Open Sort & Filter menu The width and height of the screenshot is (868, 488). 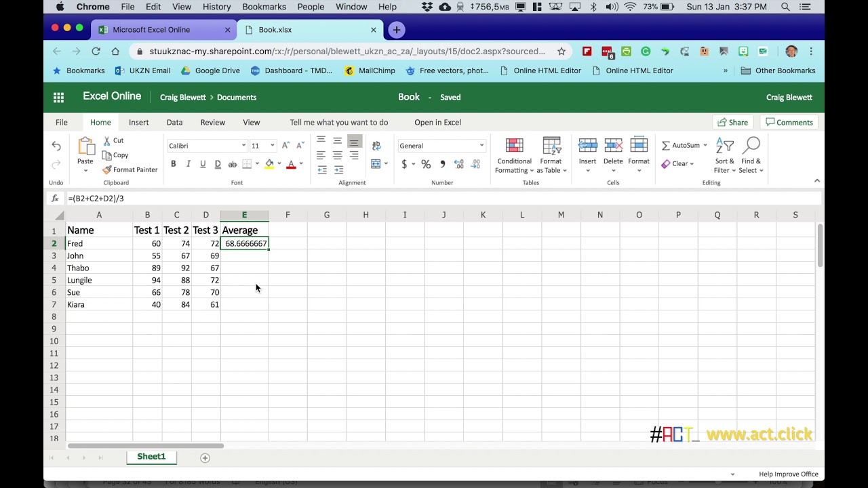[x=724, y=156]
